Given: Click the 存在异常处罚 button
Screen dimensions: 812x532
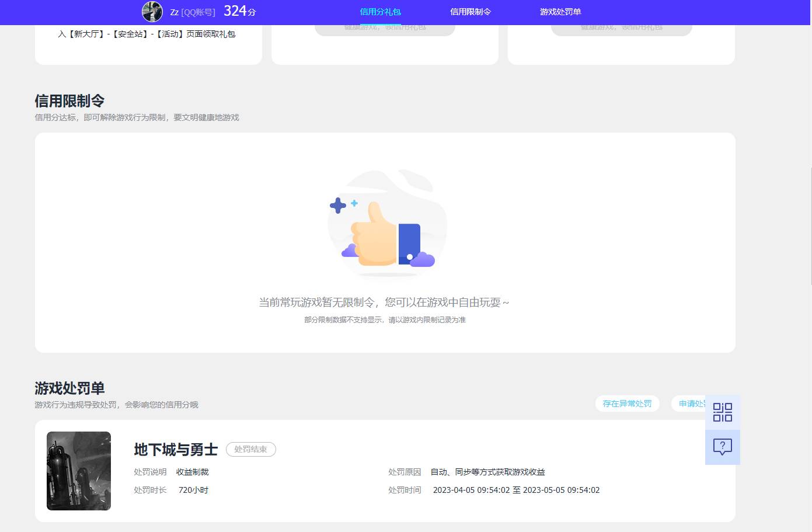Looking at the screenshot, I should pyautogui.click(x=627, y=404).
